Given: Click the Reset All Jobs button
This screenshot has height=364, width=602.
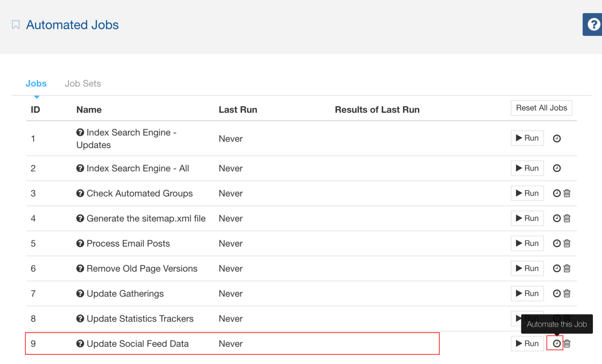Looking at the screenshot, I should tap(541, 108).
